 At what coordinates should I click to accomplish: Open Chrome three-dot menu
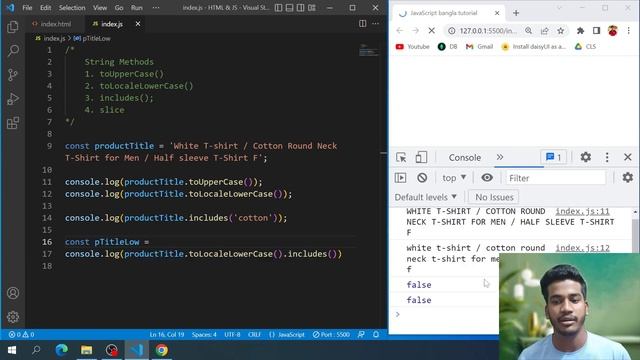pos(629,31)
